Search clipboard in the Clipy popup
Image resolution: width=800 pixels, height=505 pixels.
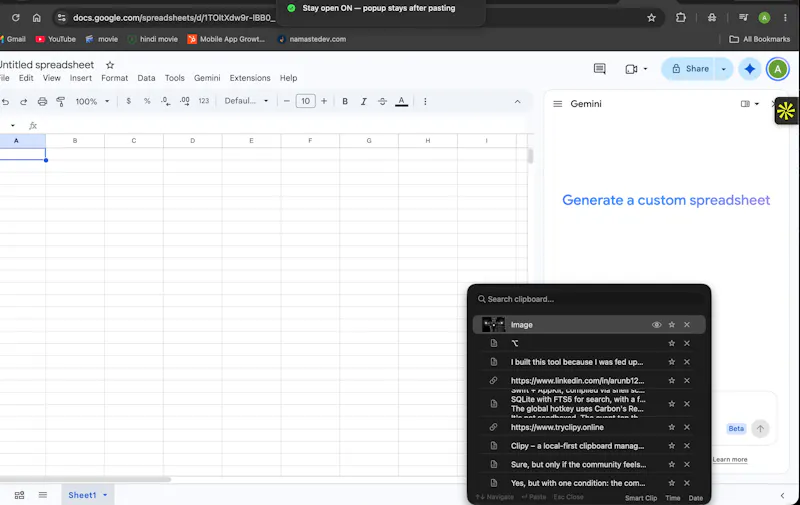(589, 299)
